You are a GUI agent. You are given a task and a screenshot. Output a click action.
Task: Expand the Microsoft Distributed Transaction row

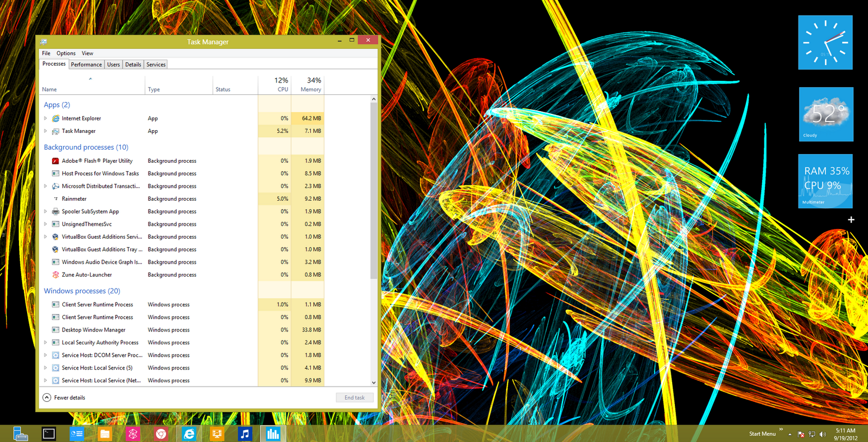click(x=46, y=186)
